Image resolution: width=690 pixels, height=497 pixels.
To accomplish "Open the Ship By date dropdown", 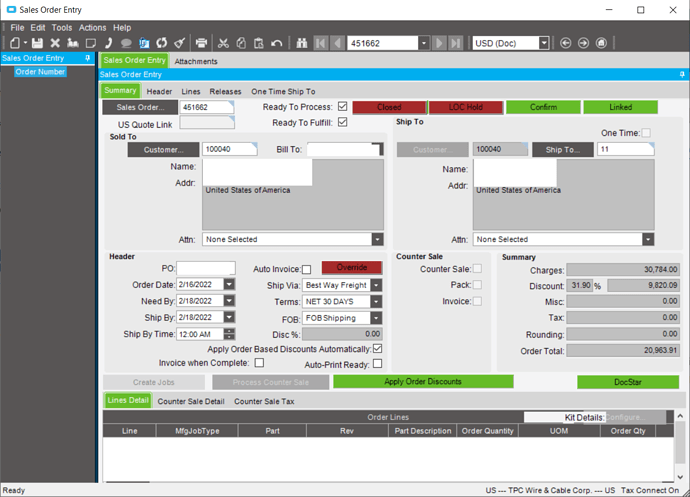I will pos(229,317).
